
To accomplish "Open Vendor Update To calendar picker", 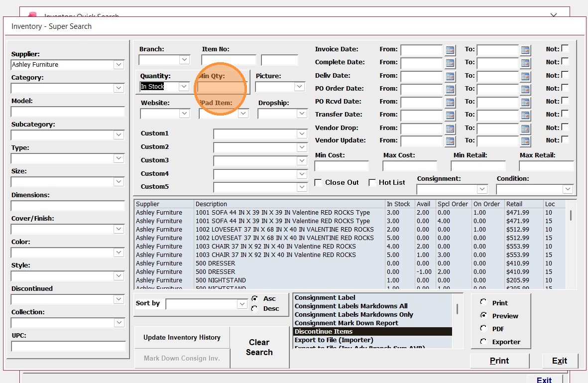I will pyautogui.click(x=526, y=141).
